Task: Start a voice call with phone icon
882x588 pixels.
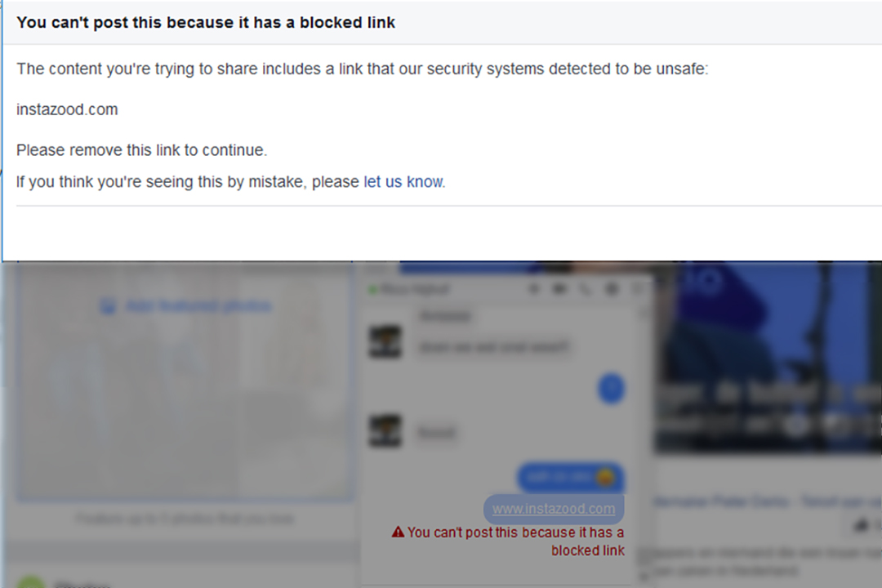Action: [586, 289]
